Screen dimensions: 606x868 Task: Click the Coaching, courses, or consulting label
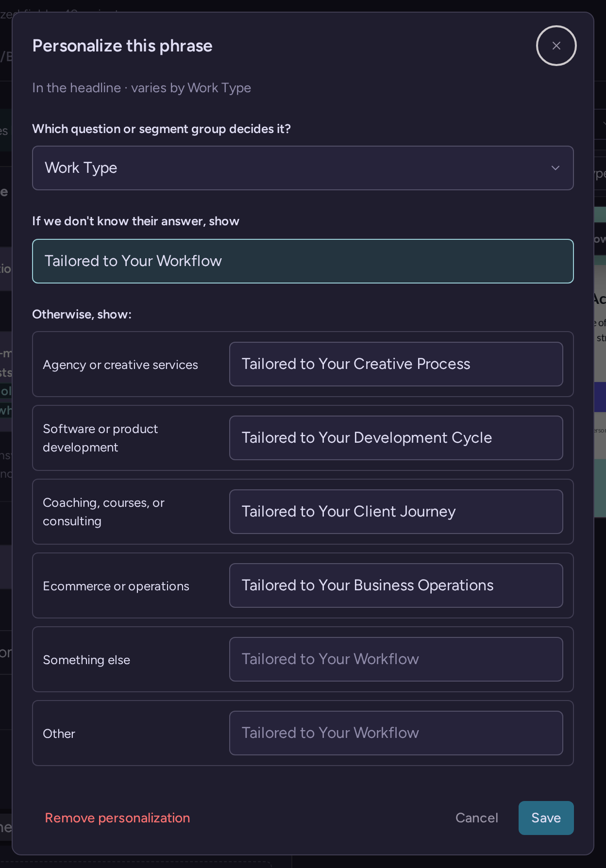pos(103,512)
